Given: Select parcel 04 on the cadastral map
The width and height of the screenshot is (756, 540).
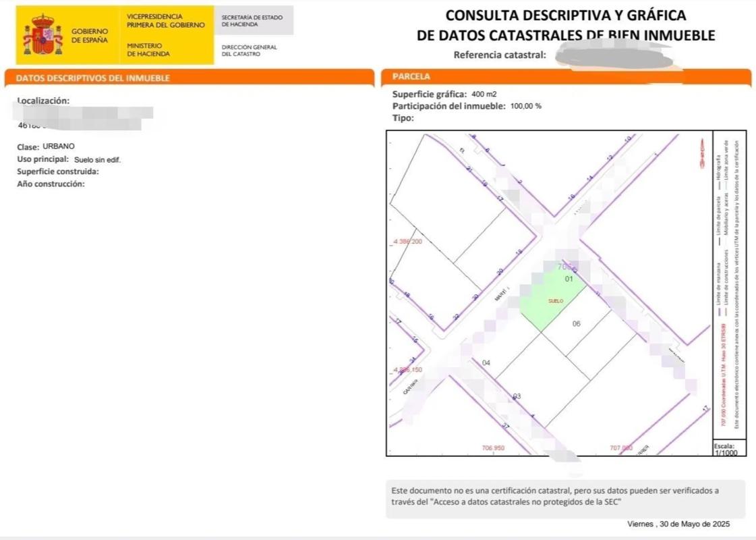Looking at the screenshot, I should [486, 363].
